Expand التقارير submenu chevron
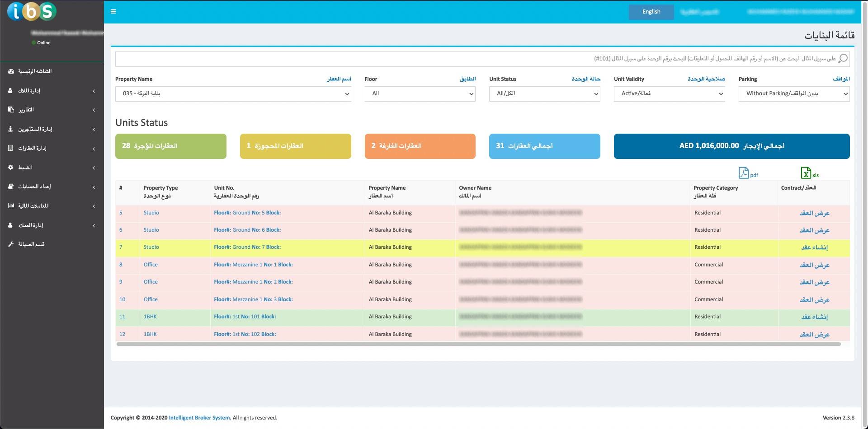This screenshot has height=429, width=868. (x=94, y=110)
